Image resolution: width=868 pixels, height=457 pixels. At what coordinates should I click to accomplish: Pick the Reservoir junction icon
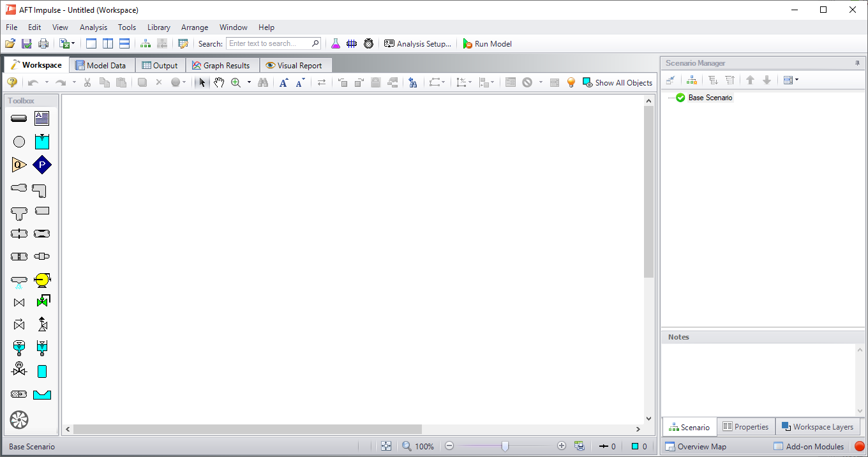tap(42, 142)
